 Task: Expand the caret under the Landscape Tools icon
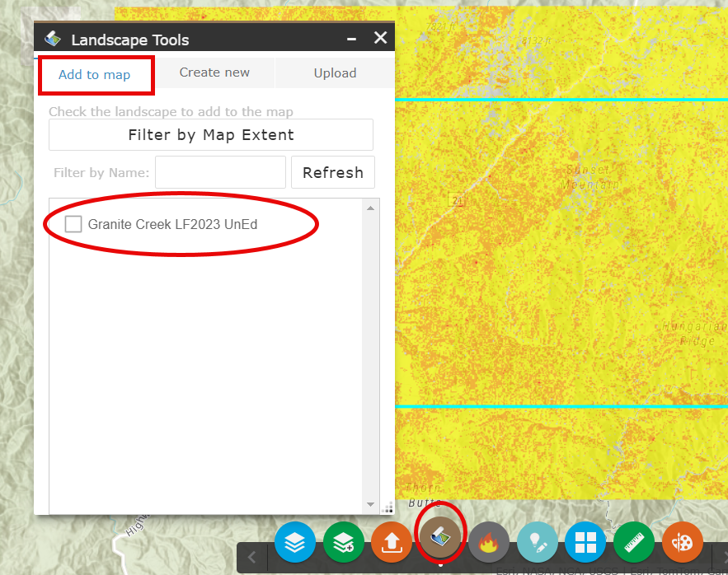440,567
